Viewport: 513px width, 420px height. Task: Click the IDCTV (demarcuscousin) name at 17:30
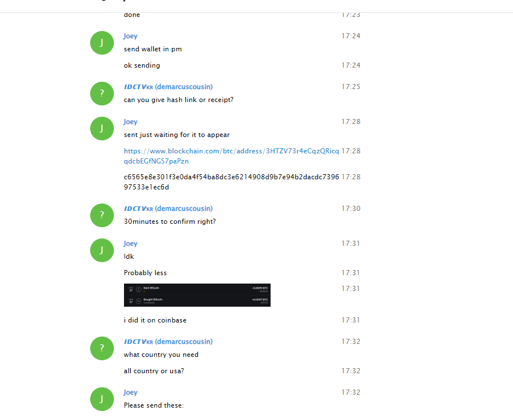pos(168,209)
